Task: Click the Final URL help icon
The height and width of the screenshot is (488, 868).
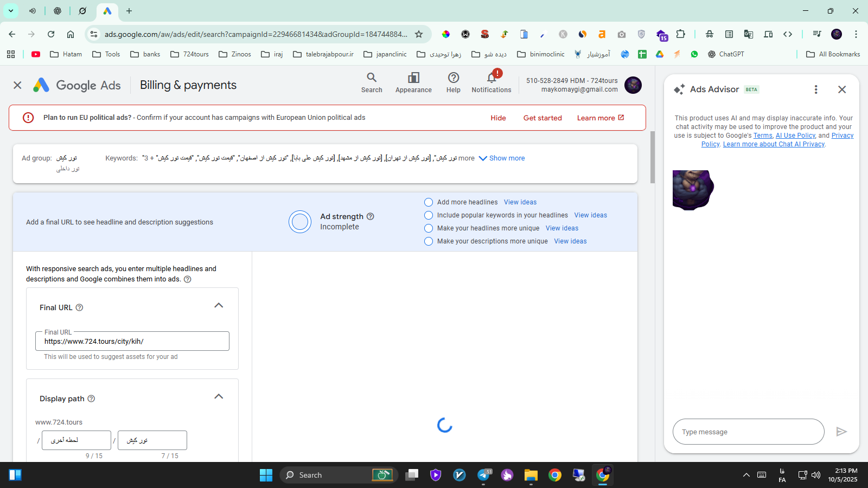Action: (x=79, y=307)
